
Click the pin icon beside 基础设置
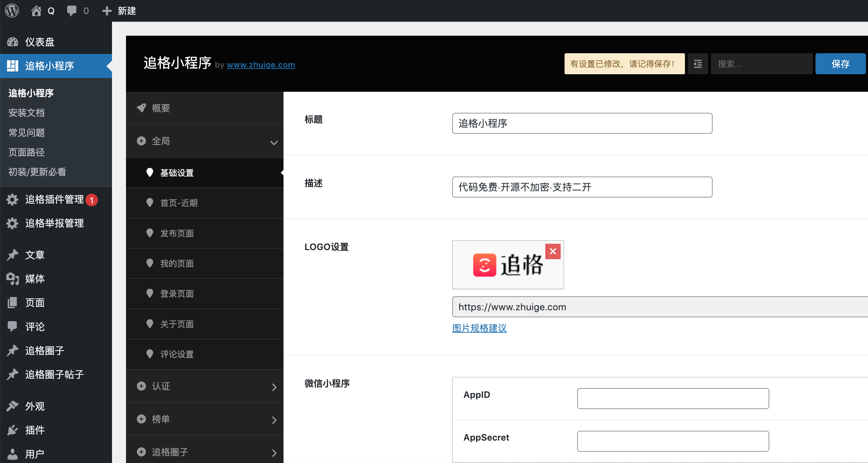[150, 173]
